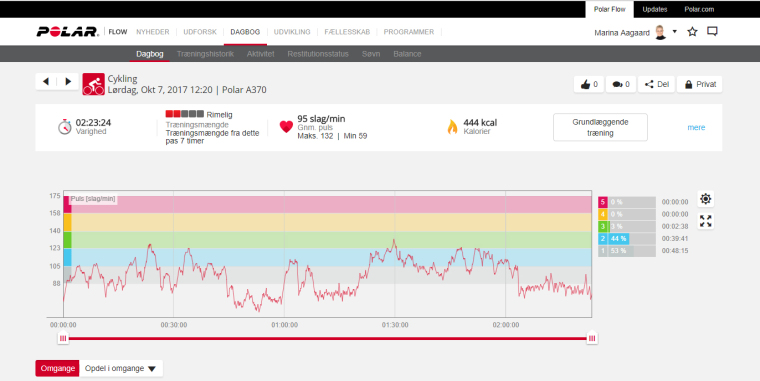760x381 pixels.
Task: Switch to Restitutionsstatus tab
Action: 318,54
